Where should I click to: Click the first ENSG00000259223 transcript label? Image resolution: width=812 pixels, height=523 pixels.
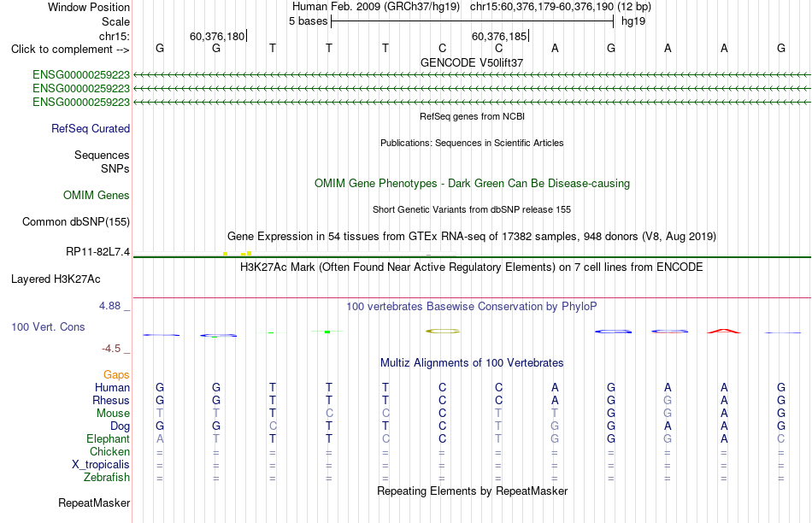coord(81,74)
